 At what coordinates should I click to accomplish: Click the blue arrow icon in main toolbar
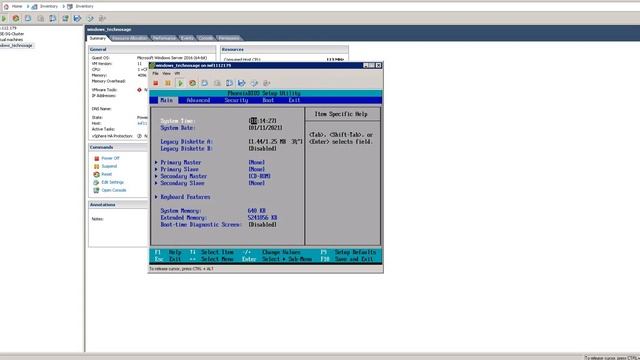pyautogui.click(x=77, y=18)
